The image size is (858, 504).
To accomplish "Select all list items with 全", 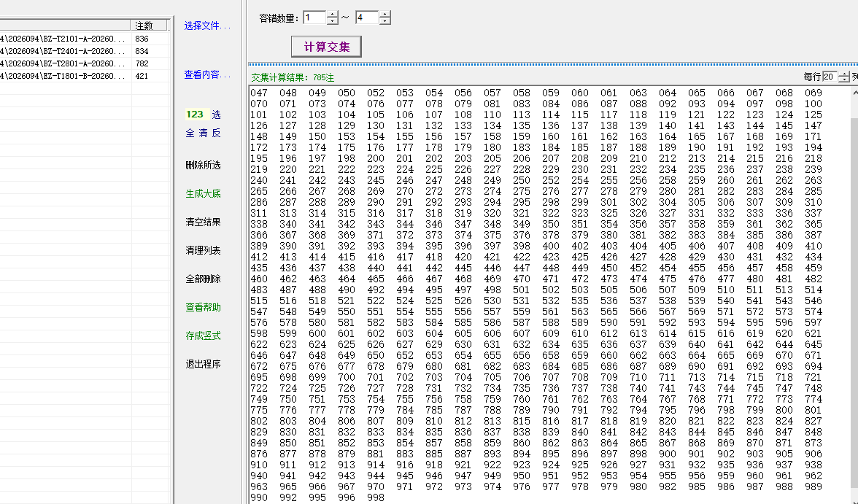I will click(x=189, y=133).
